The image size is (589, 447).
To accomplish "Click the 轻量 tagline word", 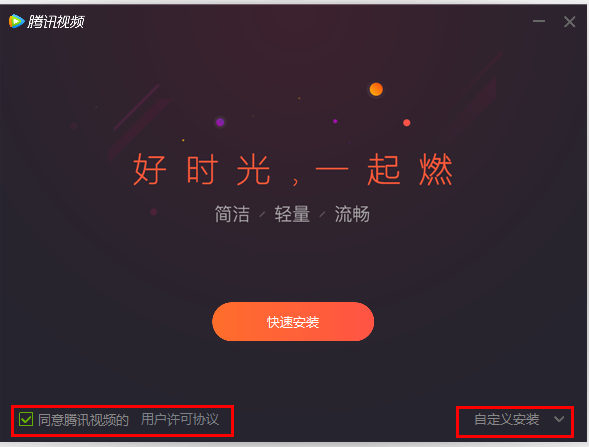I will (x=292, y=214).
